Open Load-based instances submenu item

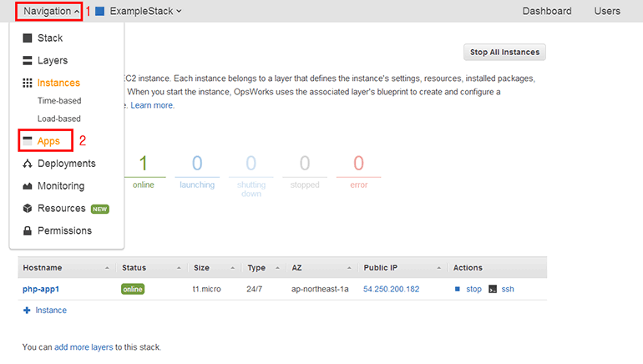tap(59, 119)
